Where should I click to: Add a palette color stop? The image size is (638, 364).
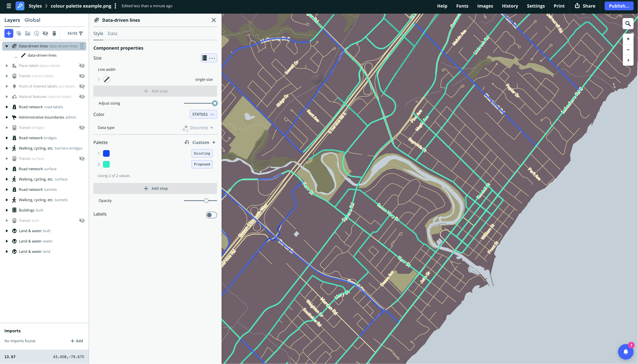155,188
